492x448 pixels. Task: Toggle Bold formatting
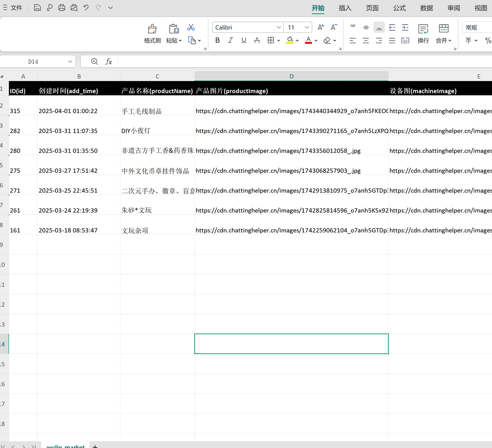point(217,40)
